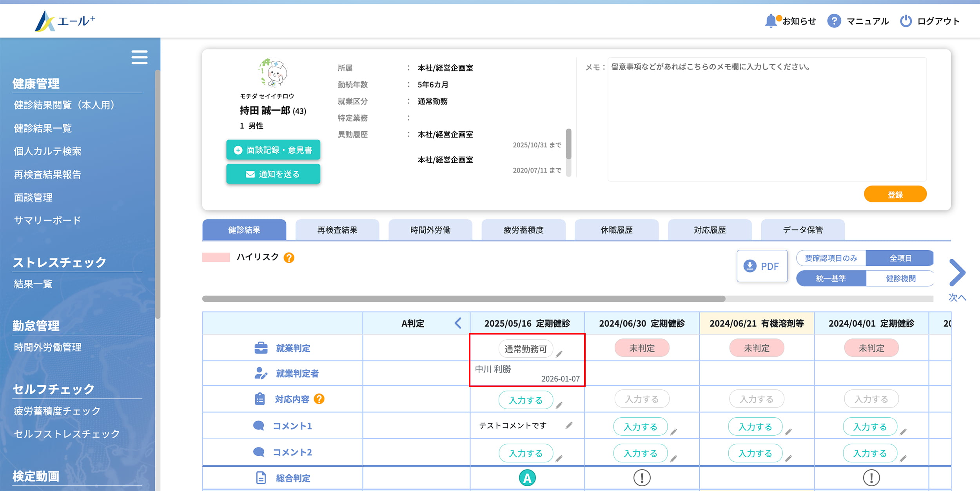Image resolution: width=980 pixels, height=491 pixels.
Task: Switch to the 疲労蓄積度 tab
Action: pos(523,230)
